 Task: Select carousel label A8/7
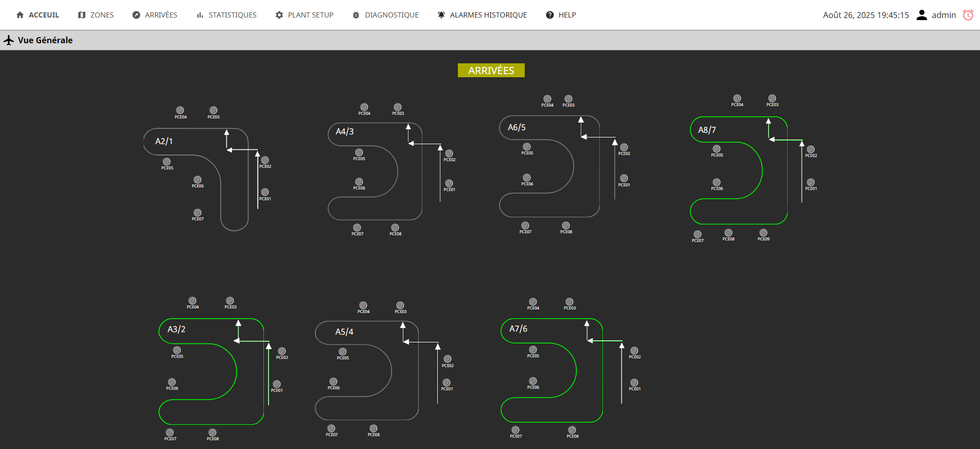coord(707,130)
